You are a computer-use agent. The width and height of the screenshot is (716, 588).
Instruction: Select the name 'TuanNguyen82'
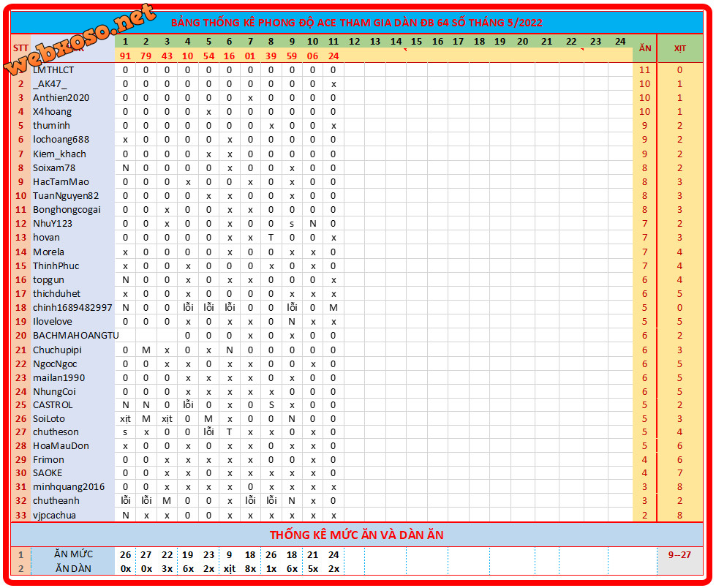point(66,196)
